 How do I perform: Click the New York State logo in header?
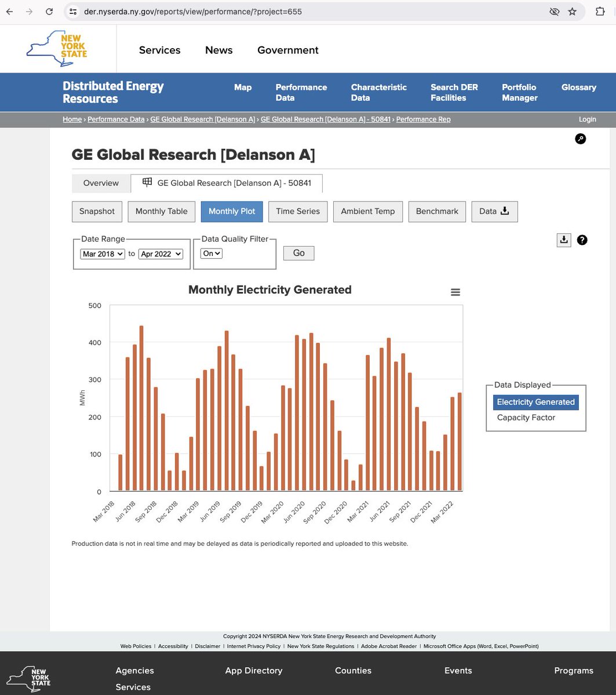pyautogui.click(x=57, y=49)
